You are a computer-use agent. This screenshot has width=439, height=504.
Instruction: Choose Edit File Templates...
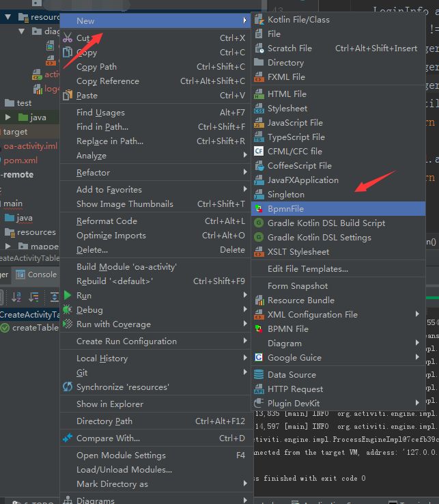tap(338, 268)
